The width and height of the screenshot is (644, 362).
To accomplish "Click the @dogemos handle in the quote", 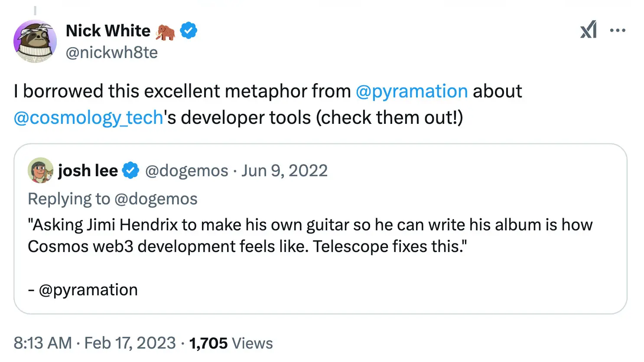I will click(187, 170).
